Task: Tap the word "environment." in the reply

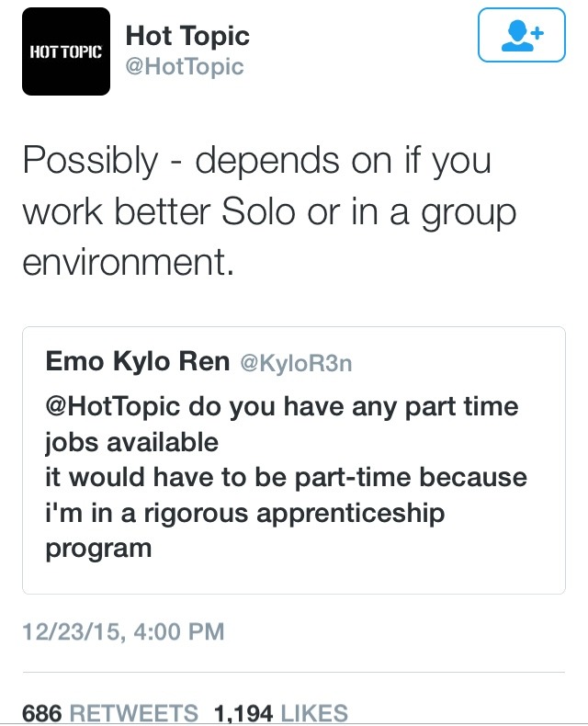Action: point(125,262)
